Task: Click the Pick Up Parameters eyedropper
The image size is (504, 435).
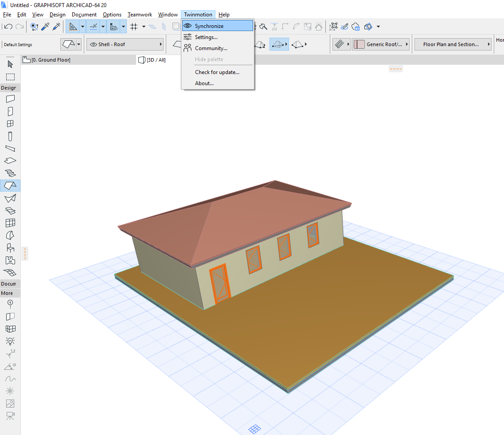Action: pyautogui.click(x=45, y=27)
